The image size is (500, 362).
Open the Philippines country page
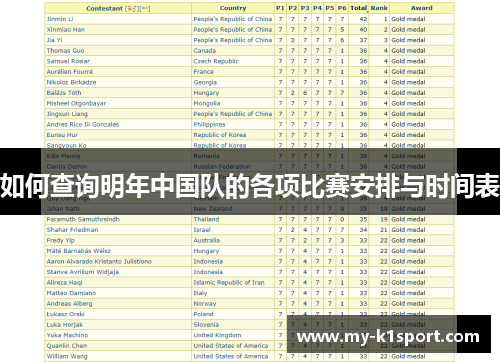tap(209, 124)
